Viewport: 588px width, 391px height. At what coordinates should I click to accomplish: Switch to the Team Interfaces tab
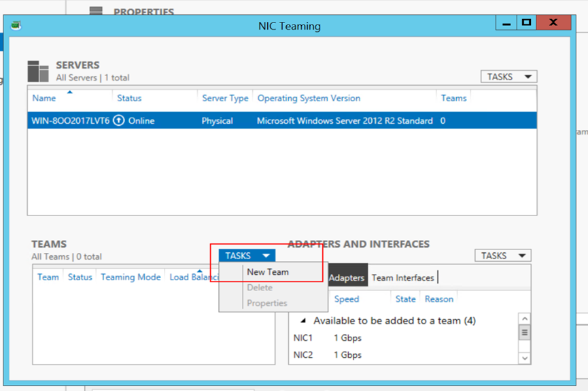click(x=402, y=277)
